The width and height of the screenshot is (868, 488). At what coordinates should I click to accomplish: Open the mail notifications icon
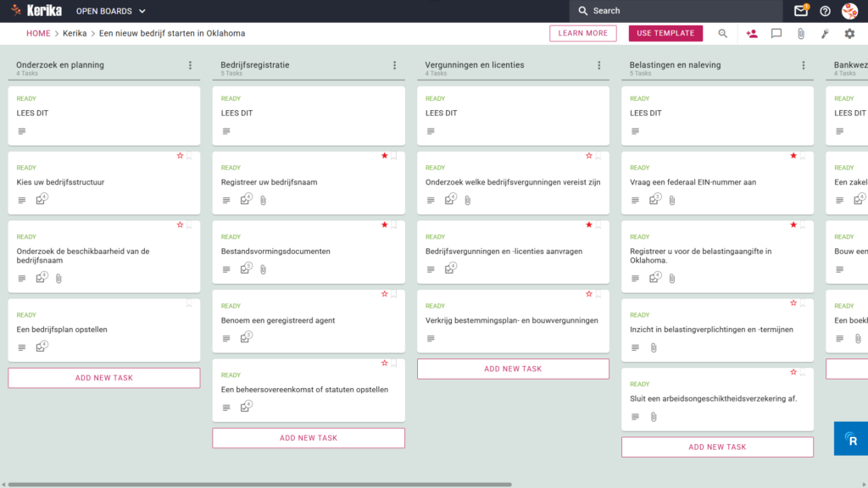[x=800, y=10]
